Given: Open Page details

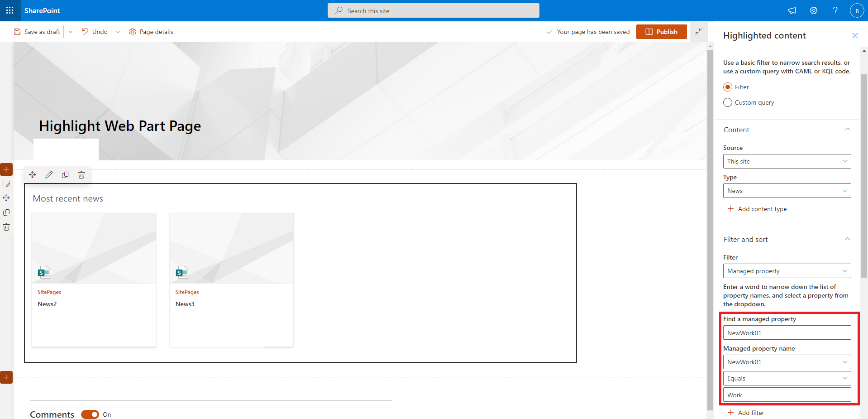Looking at the screenshot, I should coord(151,32).
